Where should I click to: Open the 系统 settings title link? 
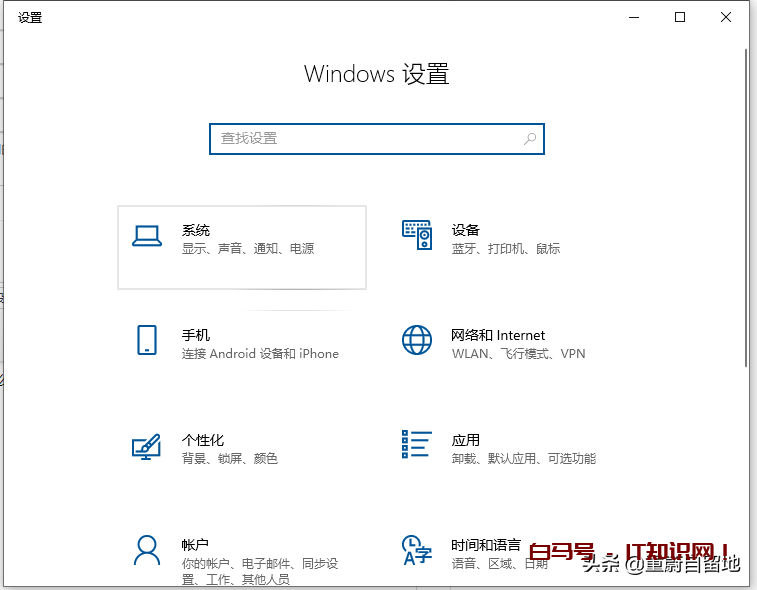pos(196,230)
